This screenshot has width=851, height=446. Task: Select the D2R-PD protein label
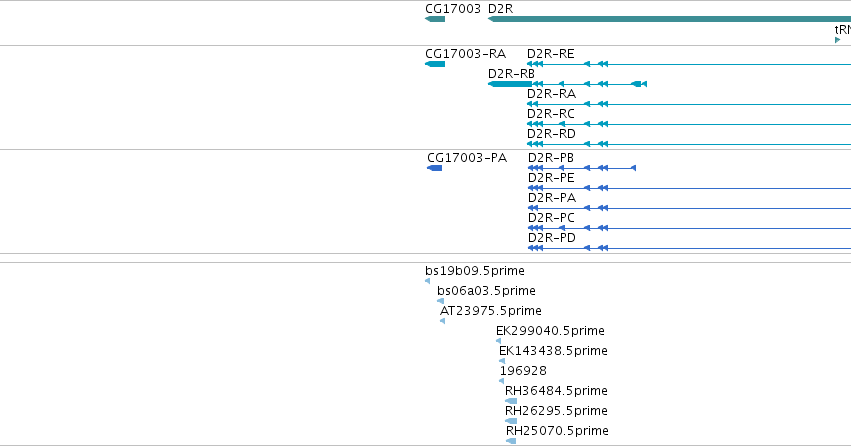point(551,238)
